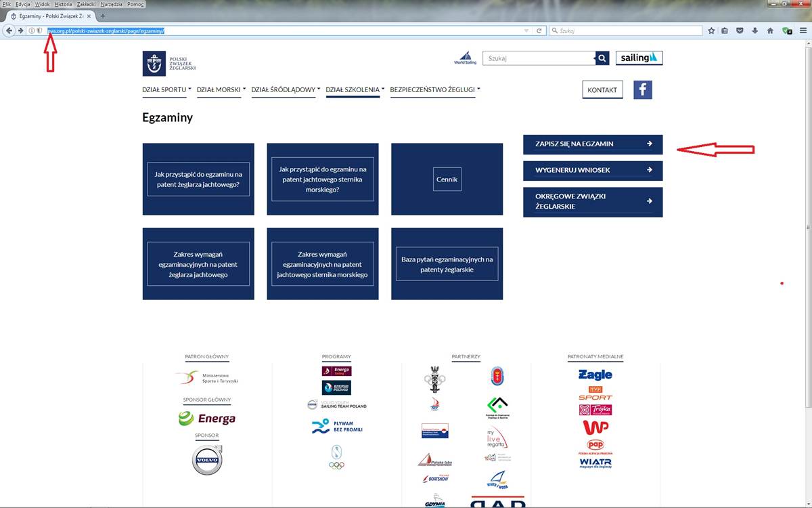The image size is (812, 508).
Task: Open the World Sailing logo link
Action: click(x=465, y=58)
